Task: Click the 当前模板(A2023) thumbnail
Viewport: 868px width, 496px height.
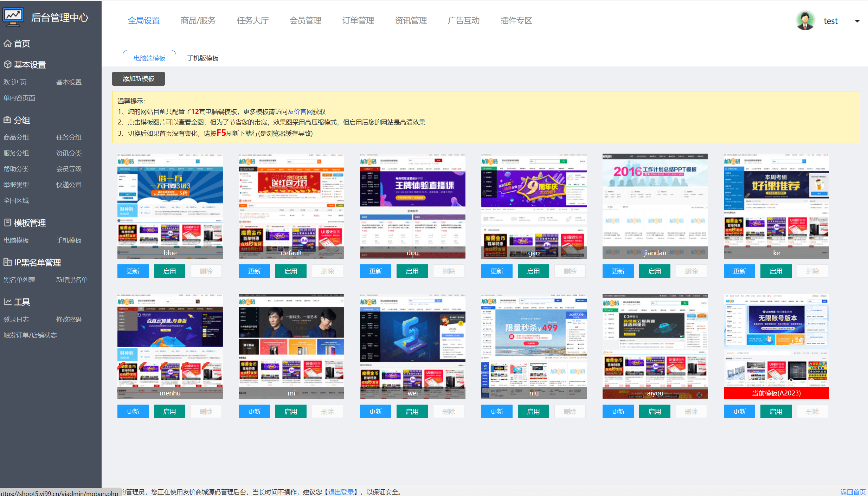Action: tap(776, 346)
